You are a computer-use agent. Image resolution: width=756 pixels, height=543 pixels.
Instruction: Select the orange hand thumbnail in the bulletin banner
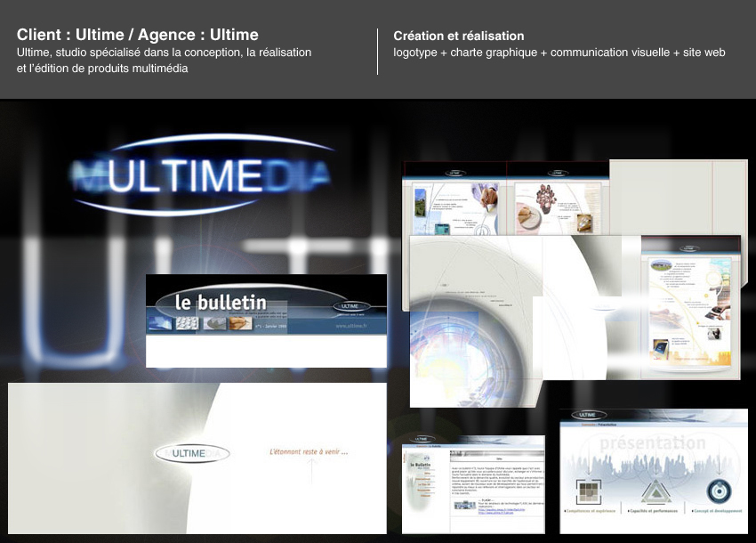pos(241,323)
